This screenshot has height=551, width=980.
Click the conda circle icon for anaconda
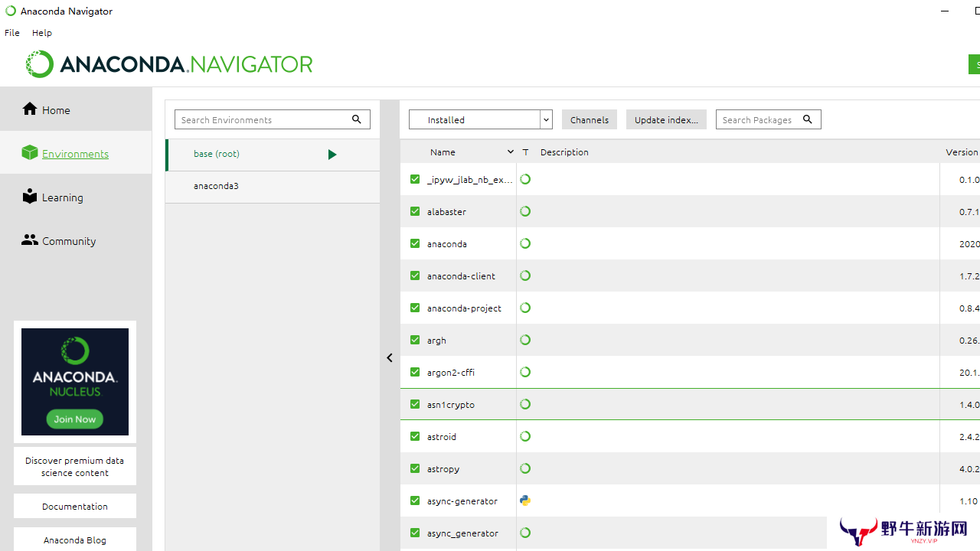[x=525, y=243]
